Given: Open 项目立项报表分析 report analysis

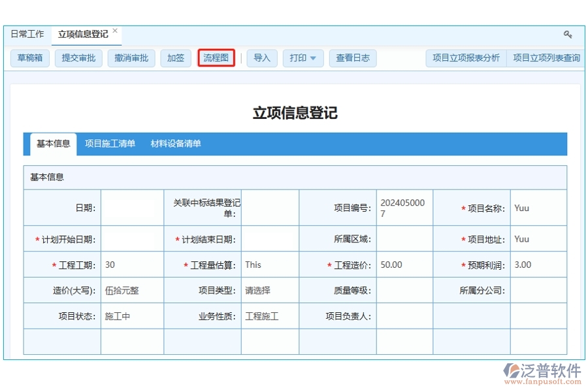Looking at the screenshot, I should coord(465,57).
